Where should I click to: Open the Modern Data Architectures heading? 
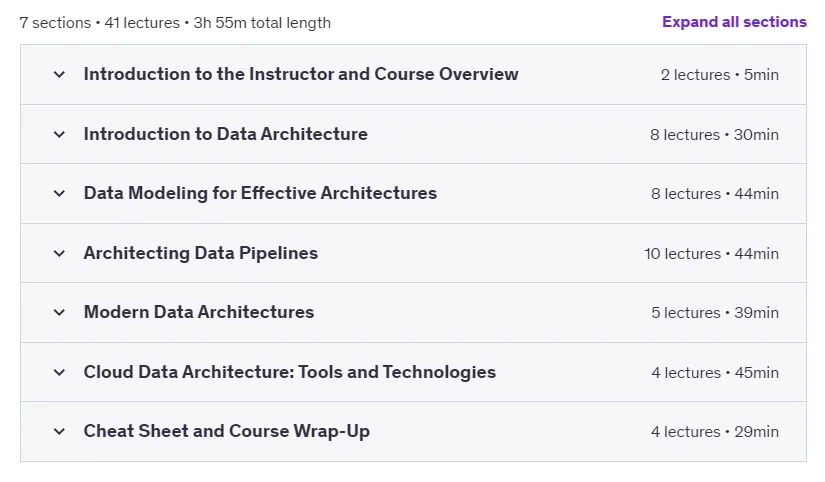[x=199, y=312]
